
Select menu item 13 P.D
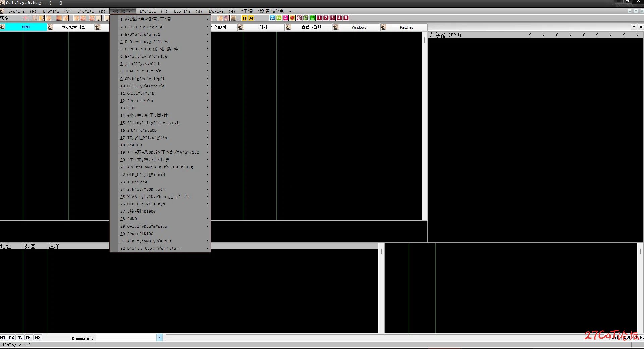click(160, 108)
